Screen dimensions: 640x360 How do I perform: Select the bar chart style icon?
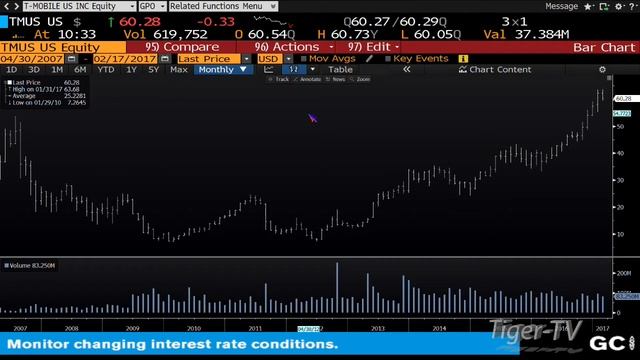point(293,69)
